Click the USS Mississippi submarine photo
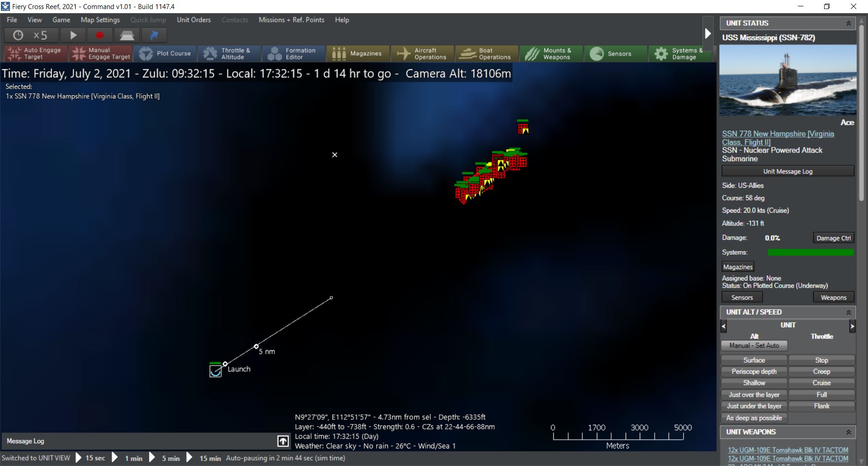 point(788,80)
